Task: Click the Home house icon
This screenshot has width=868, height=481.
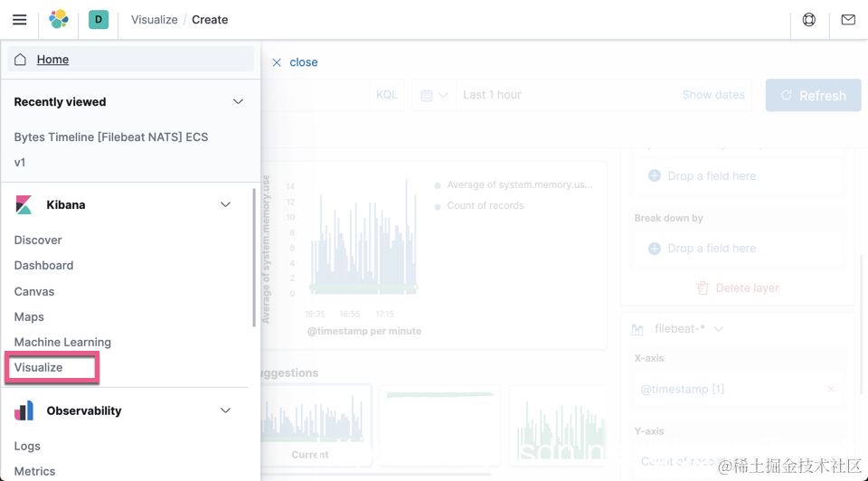Action: (21, 60)
